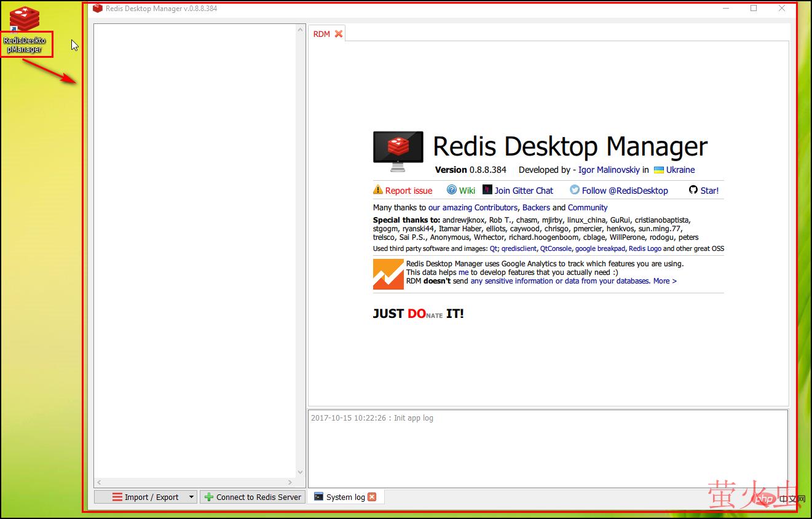Viewport: 812px width, 519px height.
Task: Open 'any sensitive information' More link
Action: tap(574, 281)
